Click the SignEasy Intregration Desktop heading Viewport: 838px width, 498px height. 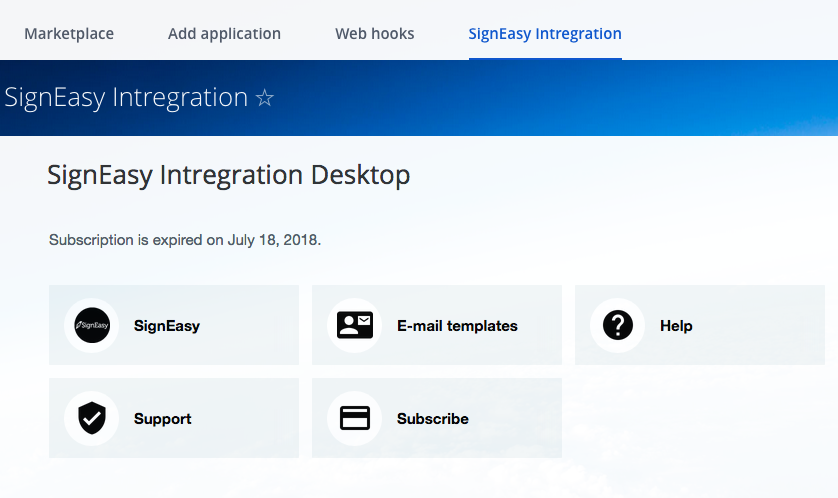(229, 175)
